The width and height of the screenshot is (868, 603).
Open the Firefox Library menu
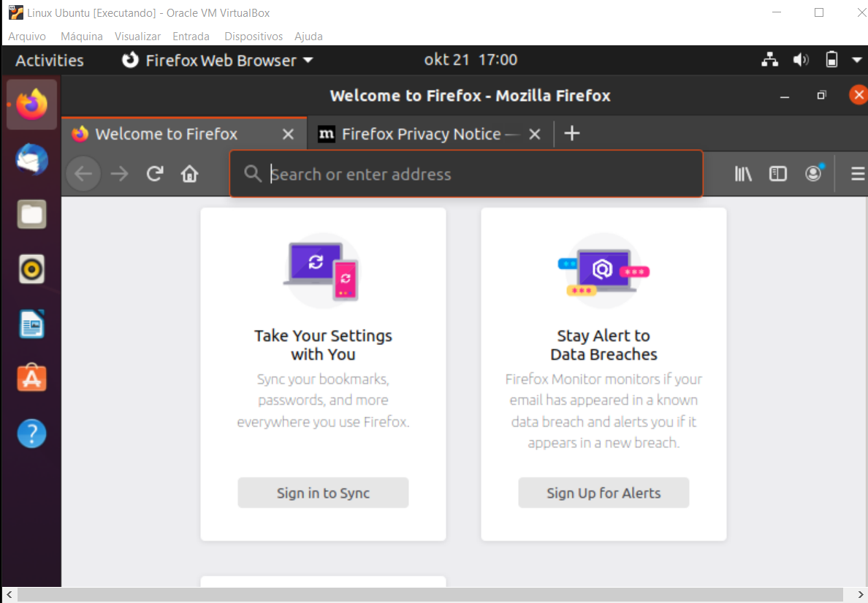point(743,173)
